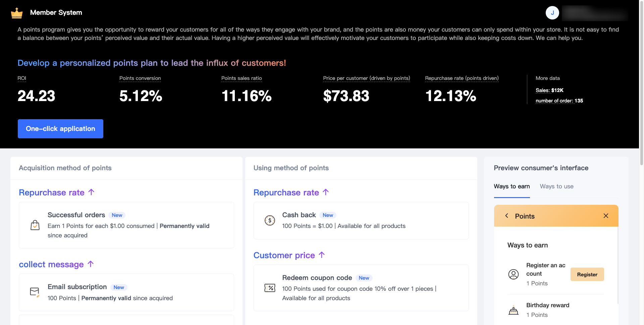Open the Successful orders rule card
This screenshot has height=325, width=644.
126,225
